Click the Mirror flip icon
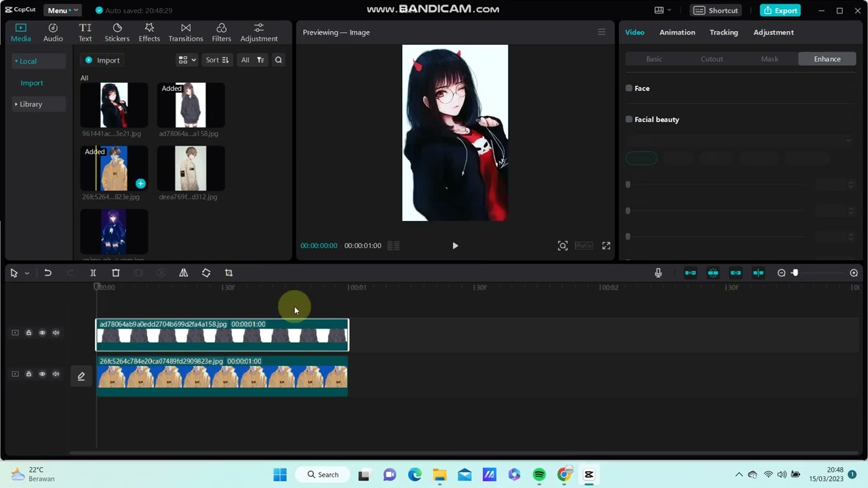 pos(184,272)
